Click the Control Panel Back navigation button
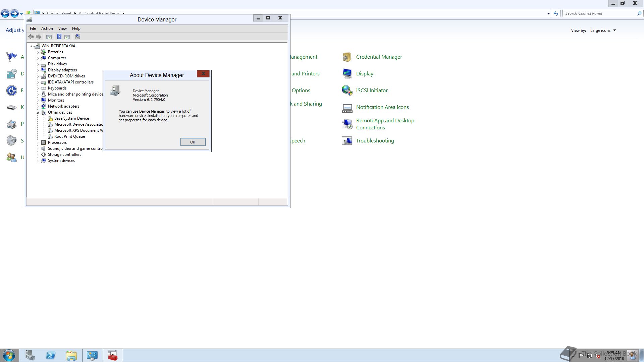Screen dimensions: 644x362 tap(5, 13)
